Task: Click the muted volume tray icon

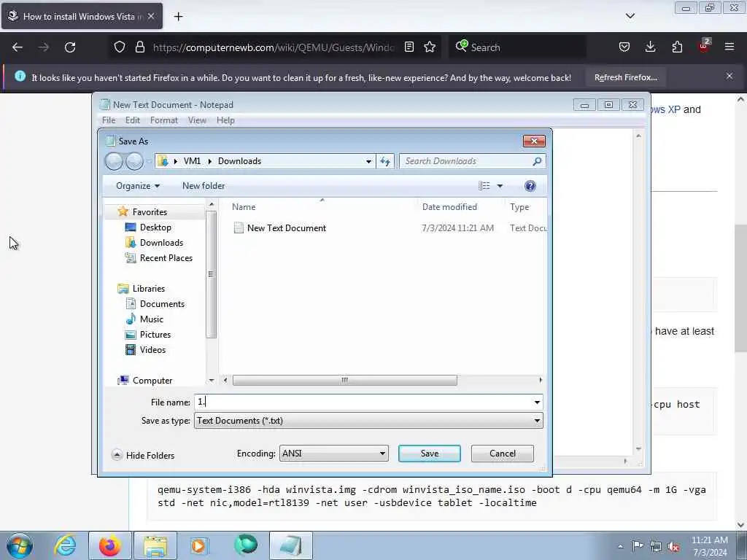Action: 673,546
